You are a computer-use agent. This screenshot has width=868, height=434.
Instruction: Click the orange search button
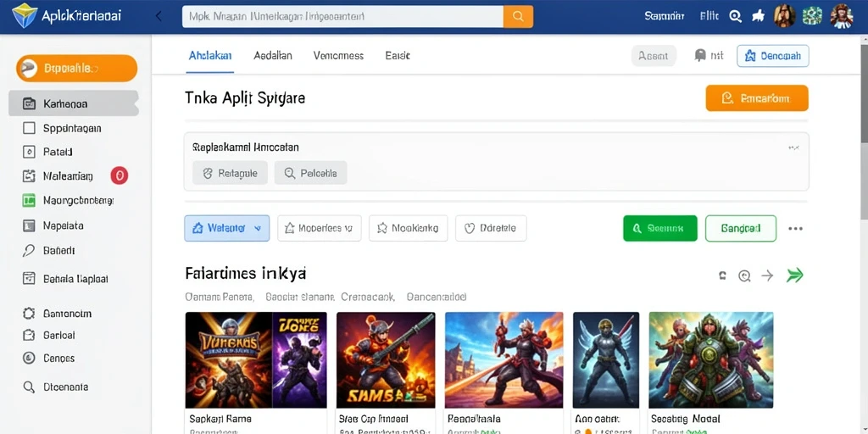click(518, 17)
